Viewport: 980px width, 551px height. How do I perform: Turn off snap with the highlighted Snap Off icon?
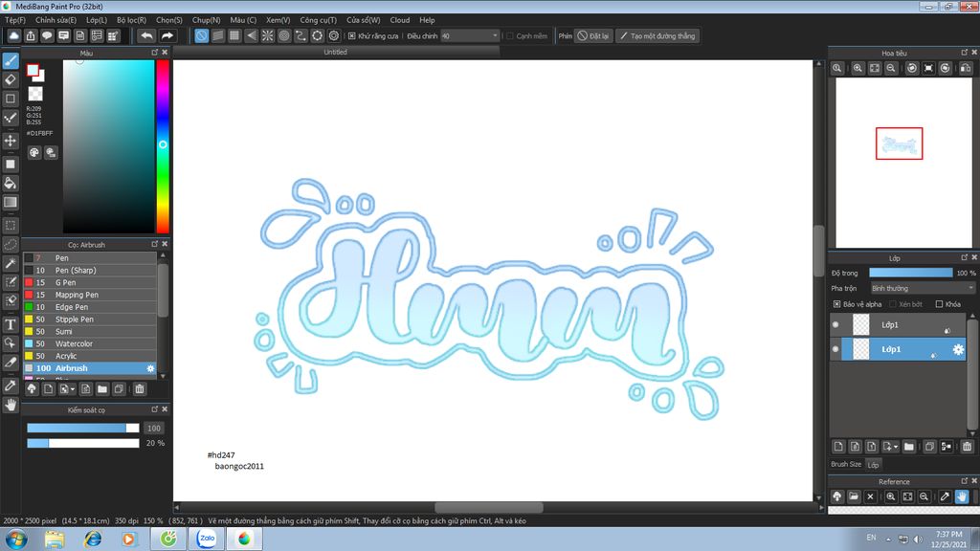201,35
